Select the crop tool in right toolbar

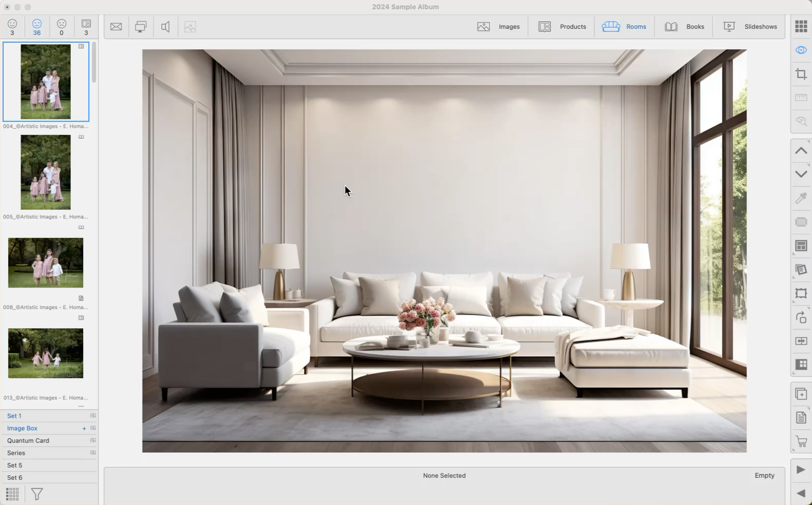click(x=801, y=74)
